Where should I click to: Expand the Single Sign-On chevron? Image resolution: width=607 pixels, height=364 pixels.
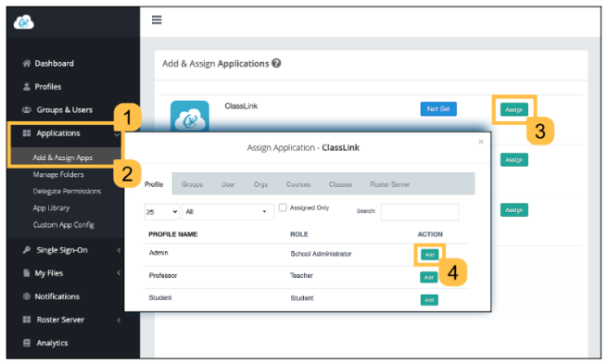(119, 250)
